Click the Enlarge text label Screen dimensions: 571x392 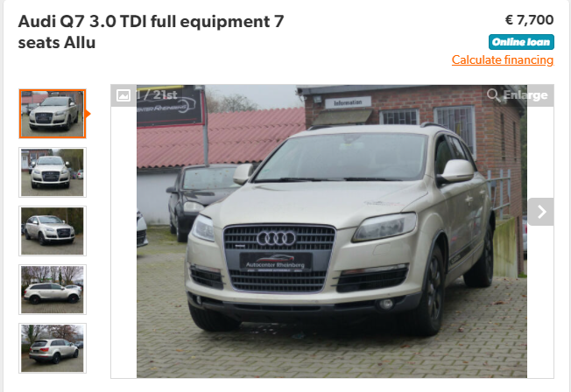525,95
